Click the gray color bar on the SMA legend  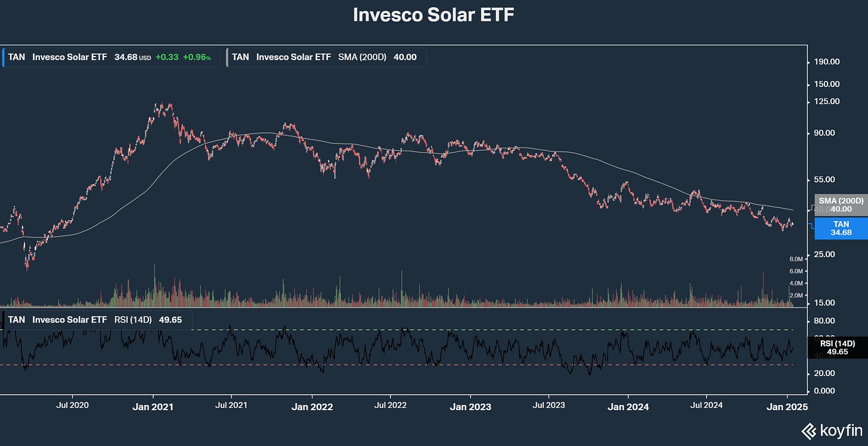point(228,57)
